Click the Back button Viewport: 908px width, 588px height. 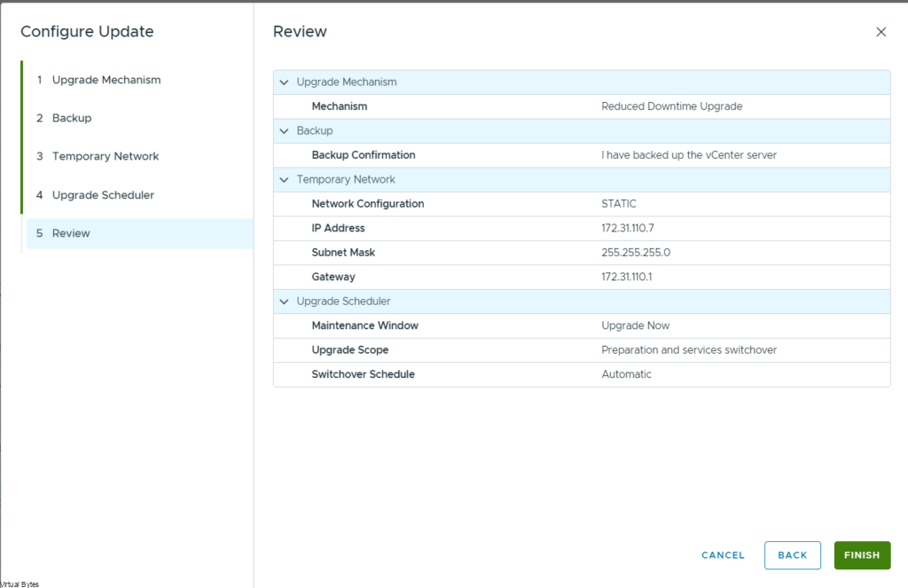(792, 555)
